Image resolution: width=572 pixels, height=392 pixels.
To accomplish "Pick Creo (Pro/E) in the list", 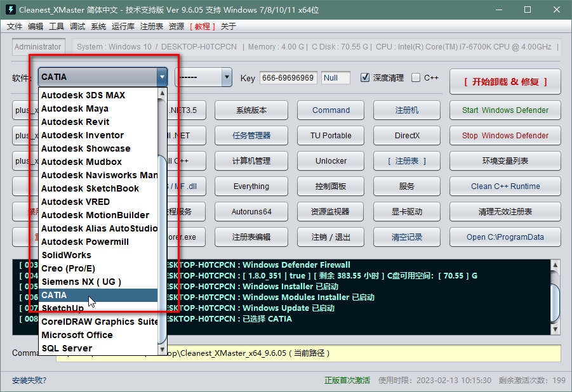I will (x=98, y=268).
